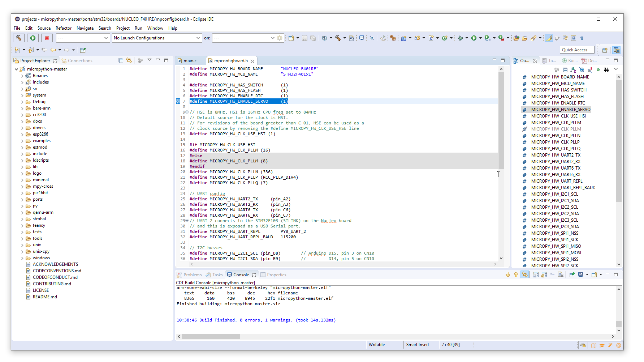This screenshot has height=362, width=644.
Task: Click the green Run icon in main toolbar
Action: point(474,38)
